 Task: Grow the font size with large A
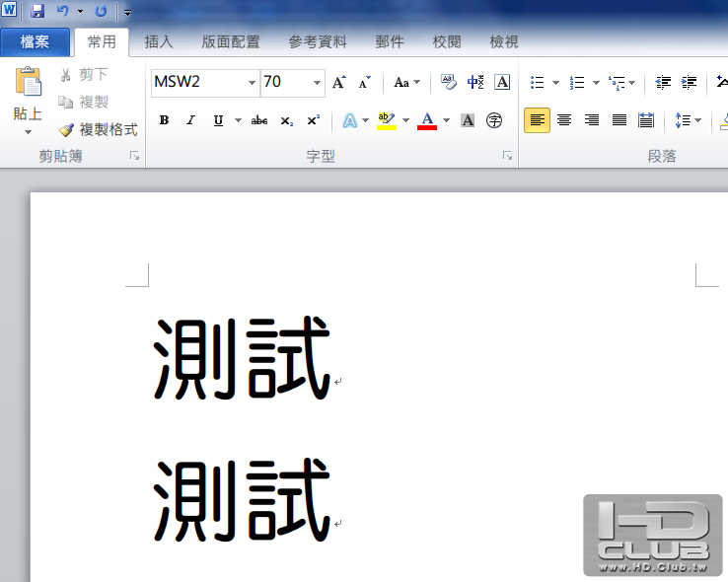[x=339, y=82]
